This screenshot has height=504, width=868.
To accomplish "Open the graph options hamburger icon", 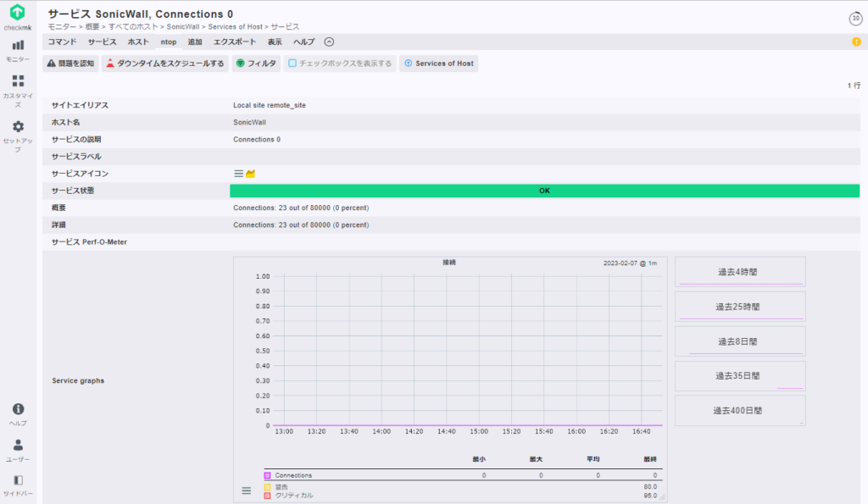I will (x=247, y=490).
